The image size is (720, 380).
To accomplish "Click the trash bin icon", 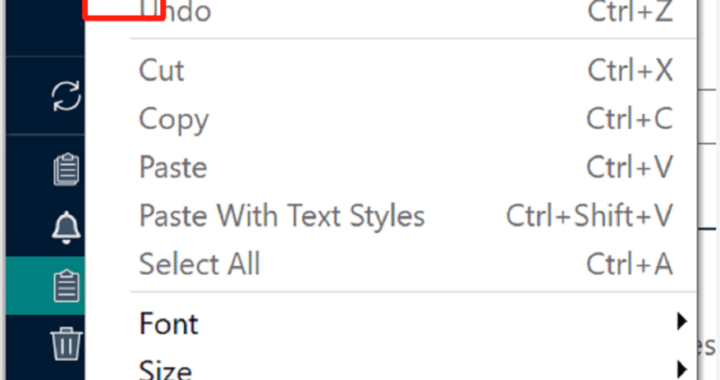I will [x=67, y=344].
